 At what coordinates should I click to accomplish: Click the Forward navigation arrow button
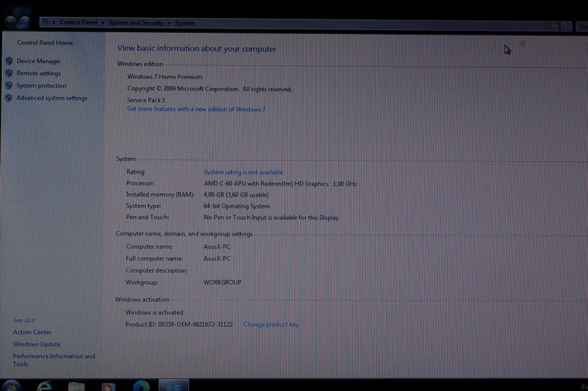pos(25,22)
